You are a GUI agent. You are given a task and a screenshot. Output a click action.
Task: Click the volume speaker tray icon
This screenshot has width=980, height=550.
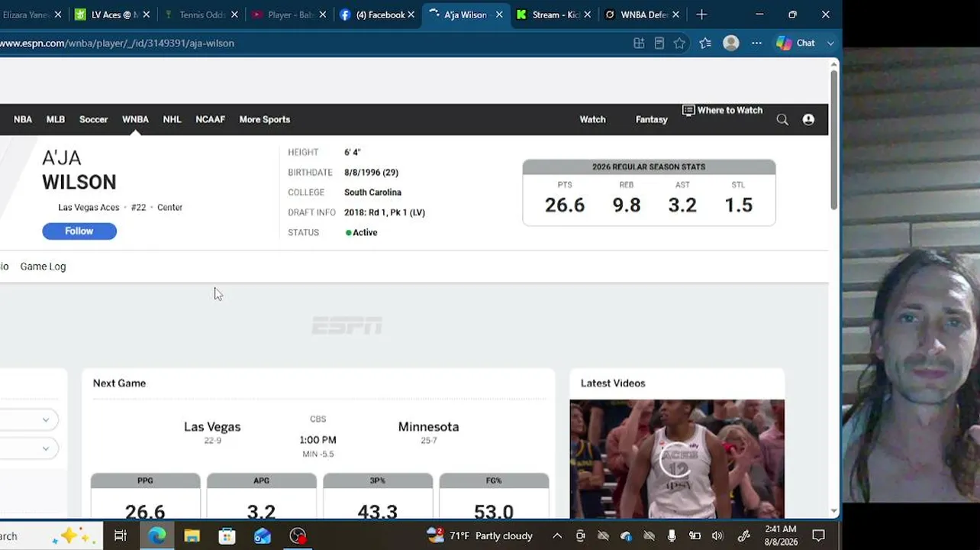coord(717,535)
